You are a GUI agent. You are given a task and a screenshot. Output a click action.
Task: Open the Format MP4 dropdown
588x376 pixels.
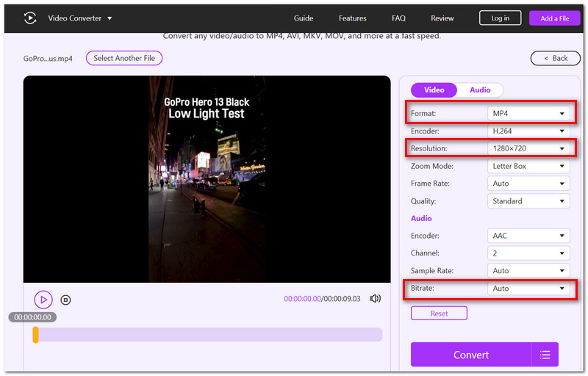(528, 114)
